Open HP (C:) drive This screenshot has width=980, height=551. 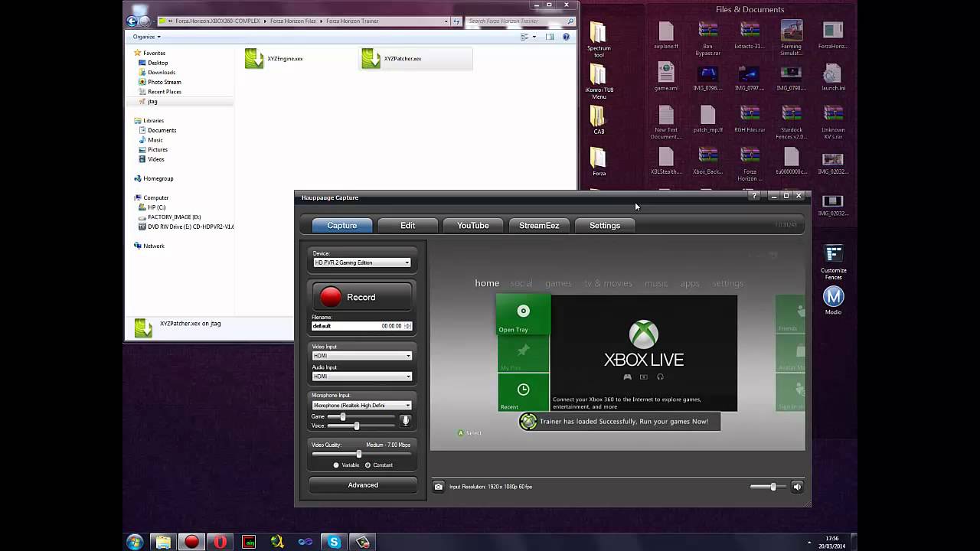pos(156,207)
